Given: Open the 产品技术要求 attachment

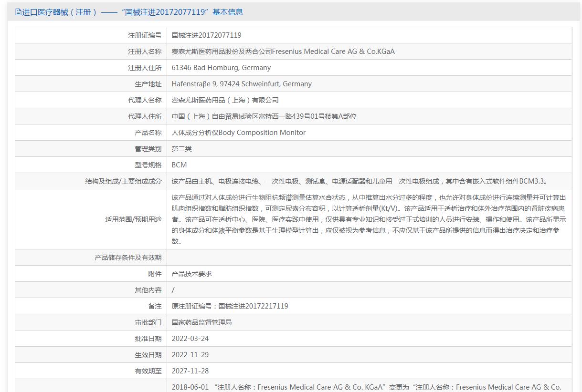Looking at the screenshot, I should (192, 274).
